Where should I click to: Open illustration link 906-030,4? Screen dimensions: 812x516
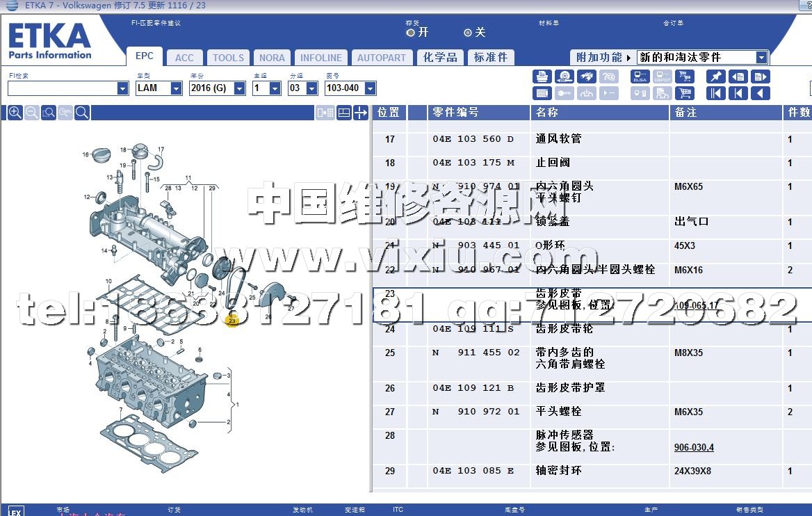tap(694, 447)
